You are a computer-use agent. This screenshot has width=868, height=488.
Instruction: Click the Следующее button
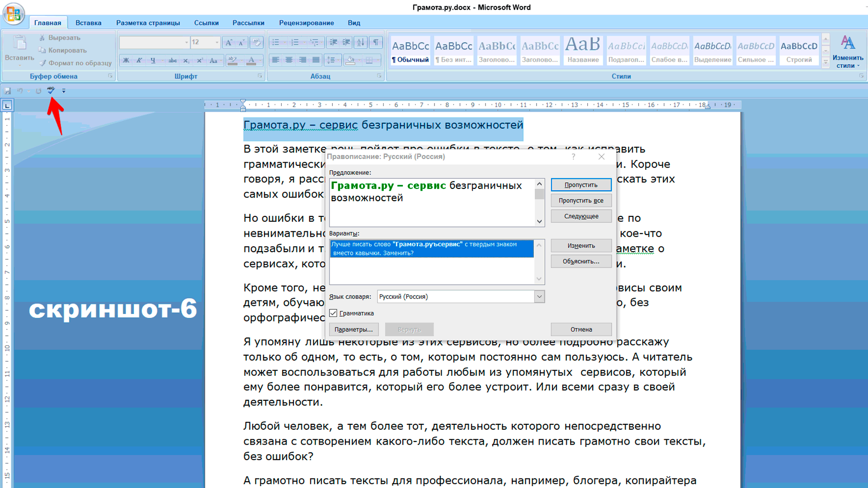pyautogui.click(x=581, y=216)
